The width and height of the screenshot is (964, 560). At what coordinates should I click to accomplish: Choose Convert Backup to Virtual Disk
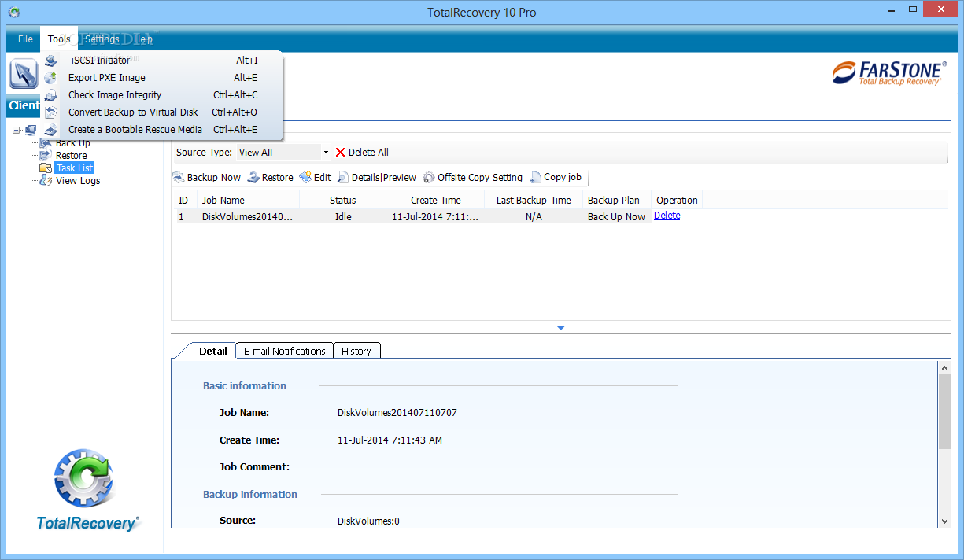[x=162, y=112]
